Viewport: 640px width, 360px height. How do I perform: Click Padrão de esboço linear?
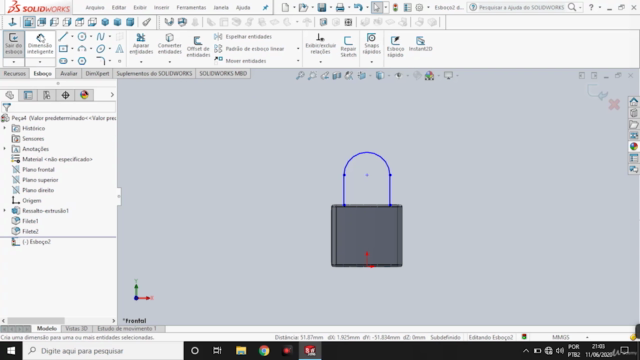tap(249, 49)
